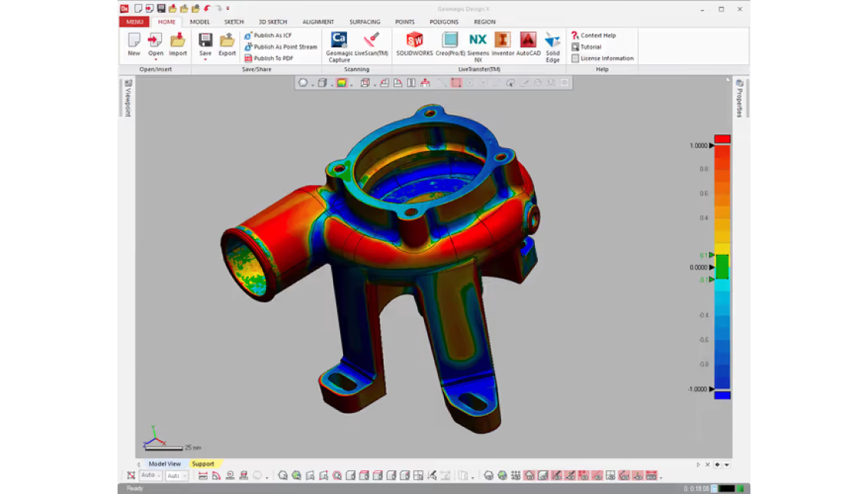Switch to the POLYGONS ribbon tab

click(444, 21)
